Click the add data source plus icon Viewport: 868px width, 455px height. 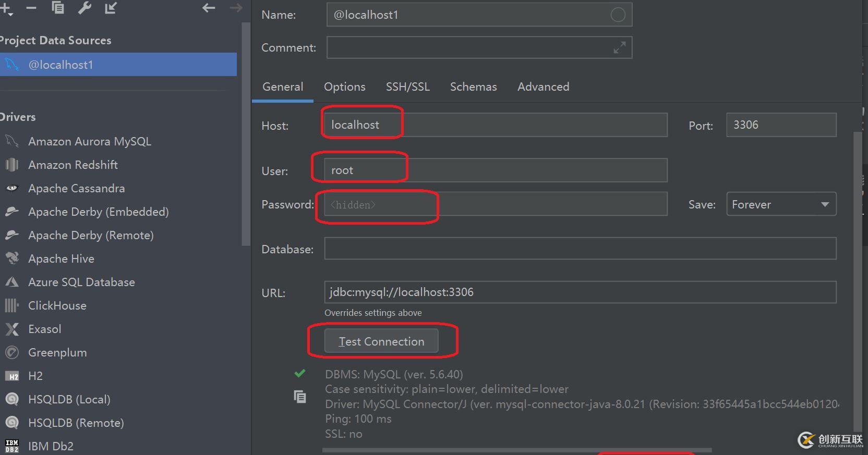6,8
